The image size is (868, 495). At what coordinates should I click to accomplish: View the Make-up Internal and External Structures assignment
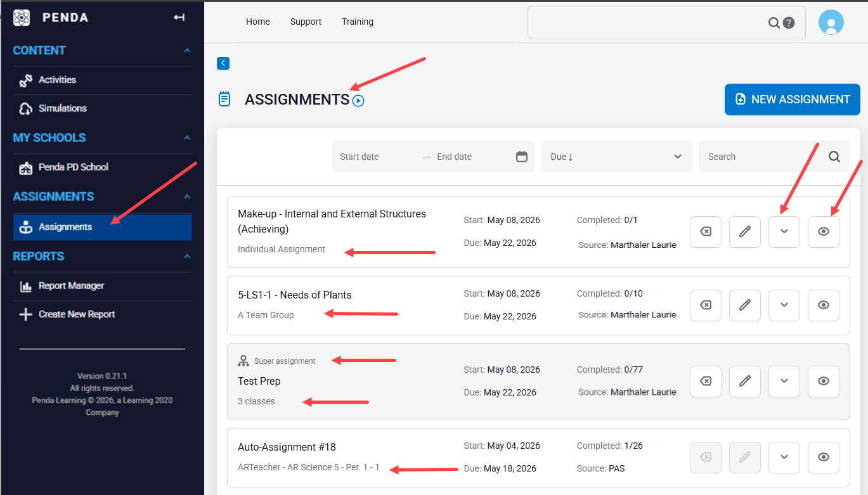tap(824, 232)
